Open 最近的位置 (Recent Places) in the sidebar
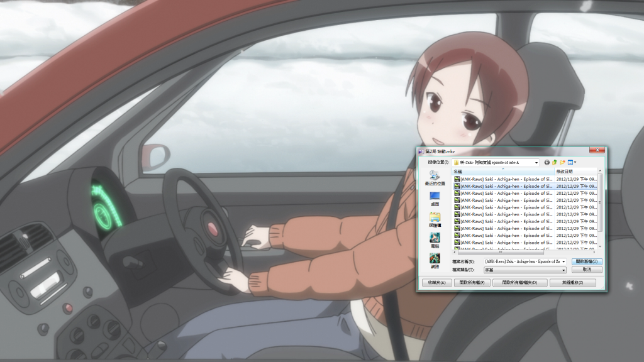Screen dimensions: 644x362 (x=435, y=178)
